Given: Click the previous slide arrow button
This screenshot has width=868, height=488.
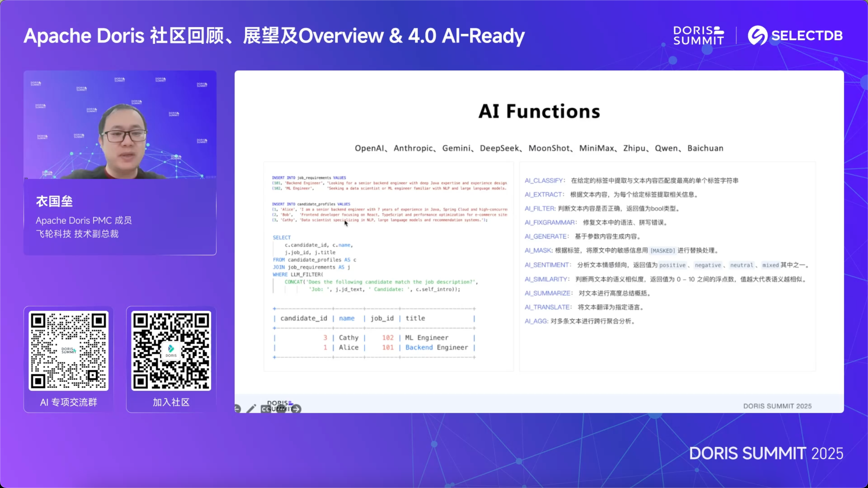Looking at the screenshot, I should [237, 409].
